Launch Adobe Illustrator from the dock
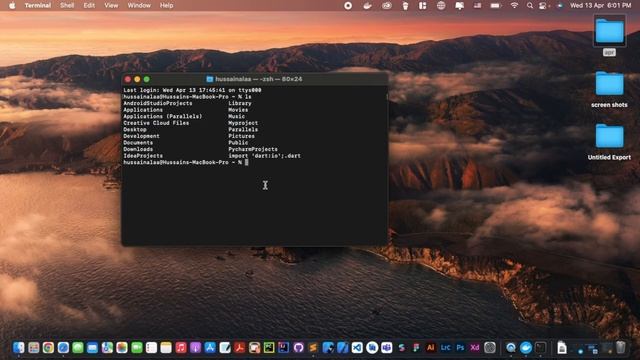The width and height of the screenshot is (640, 360). (431, 348)
